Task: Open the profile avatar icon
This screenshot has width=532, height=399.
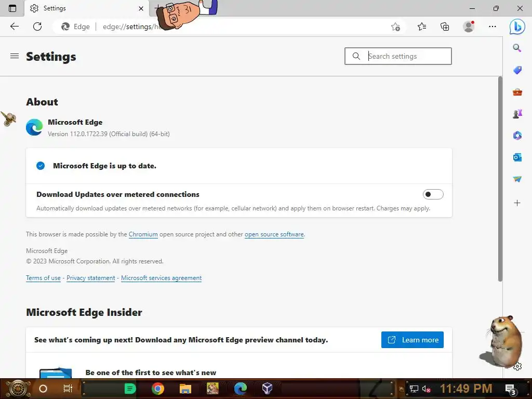Action: [469, 26]
